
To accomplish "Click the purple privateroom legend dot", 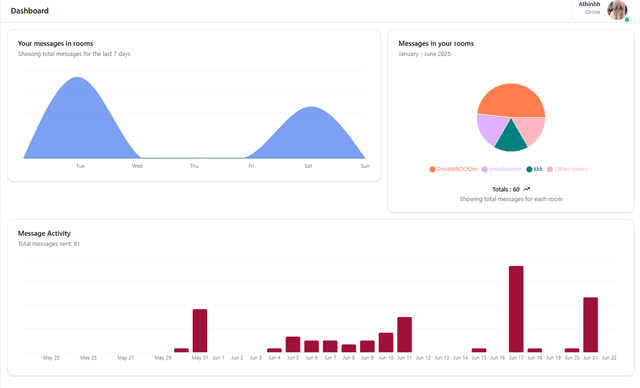I will pos(484,169).
